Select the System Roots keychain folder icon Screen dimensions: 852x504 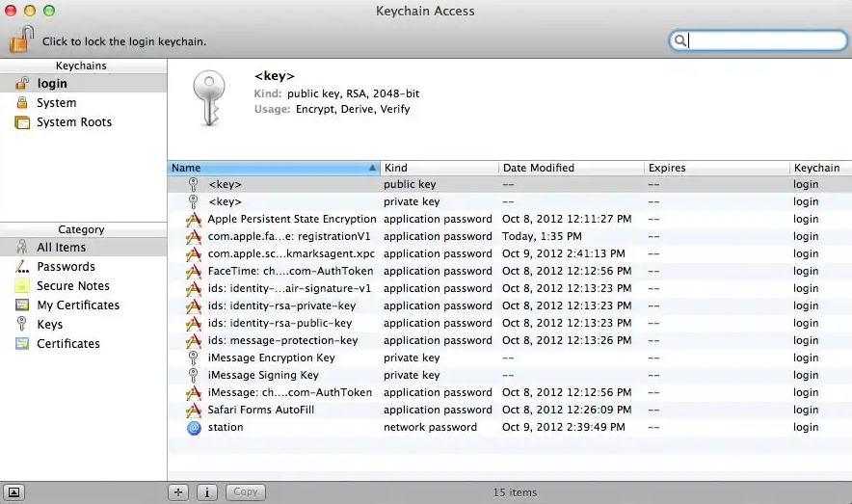coord(21,122)
